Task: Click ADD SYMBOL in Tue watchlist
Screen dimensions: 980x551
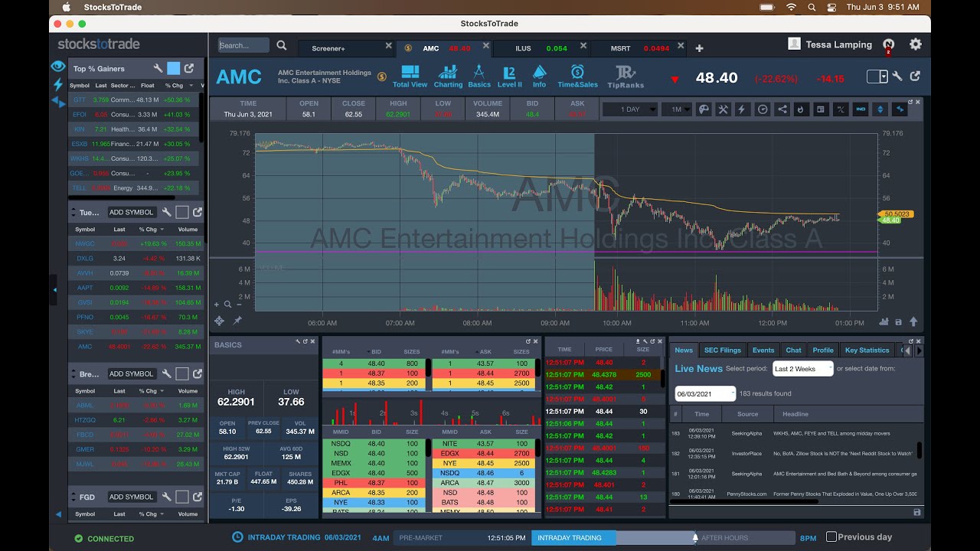Action: click(x=132, y=212)
